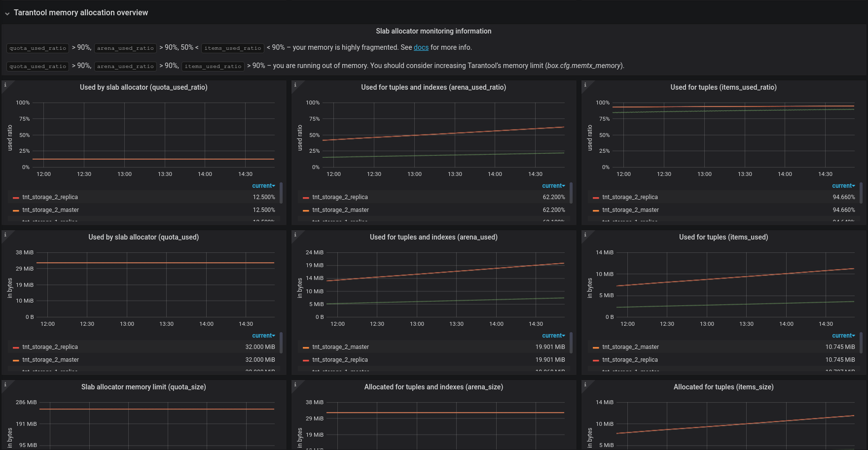Sort items_used legend by current value
The height and width of the screenshot is (450, 868).
tap(843, 336)
